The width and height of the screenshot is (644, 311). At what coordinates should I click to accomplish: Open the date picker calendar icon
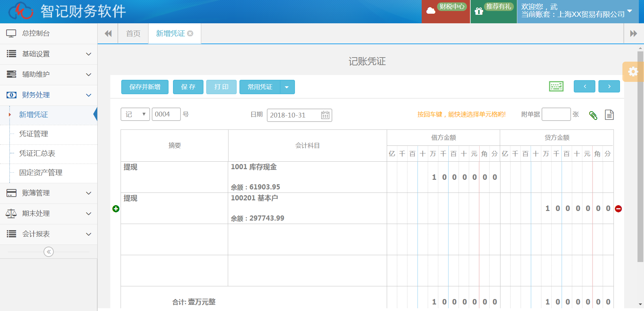pyautogui.click(x=325, y=115)
